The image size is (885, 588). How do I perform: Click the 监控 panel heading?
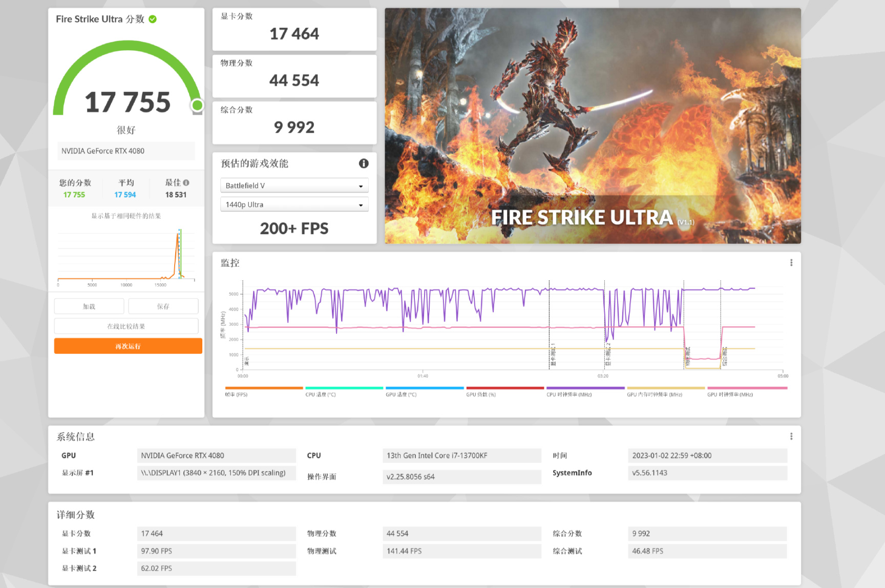click(230, 263)
